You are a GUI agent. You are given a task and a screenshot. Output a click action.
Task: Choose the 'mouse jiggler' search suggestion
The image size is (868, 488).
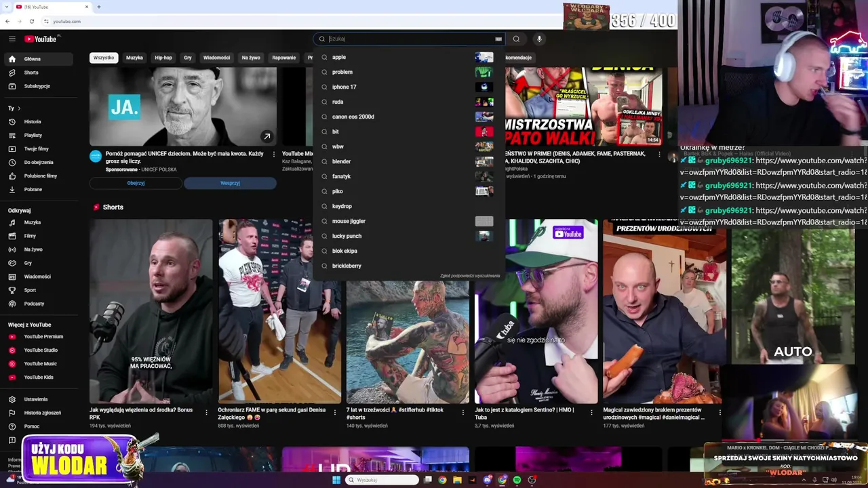409,221
